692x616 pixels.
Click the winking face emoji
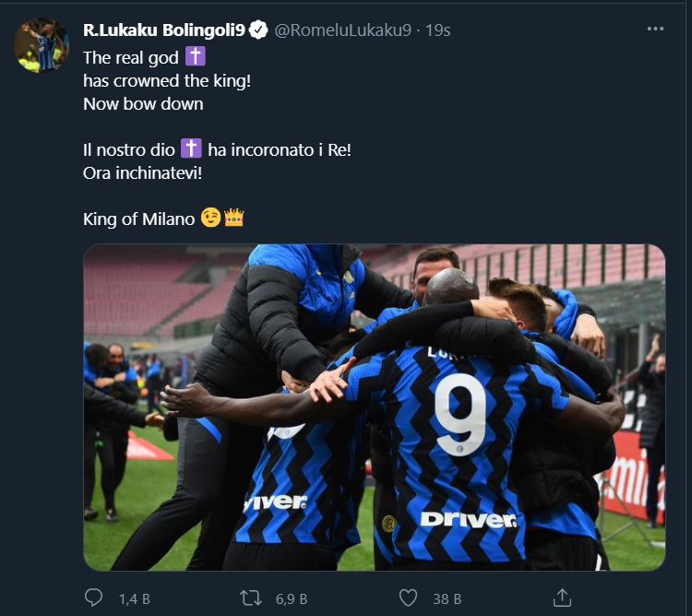pyautogui.click(x=210, y=219)
